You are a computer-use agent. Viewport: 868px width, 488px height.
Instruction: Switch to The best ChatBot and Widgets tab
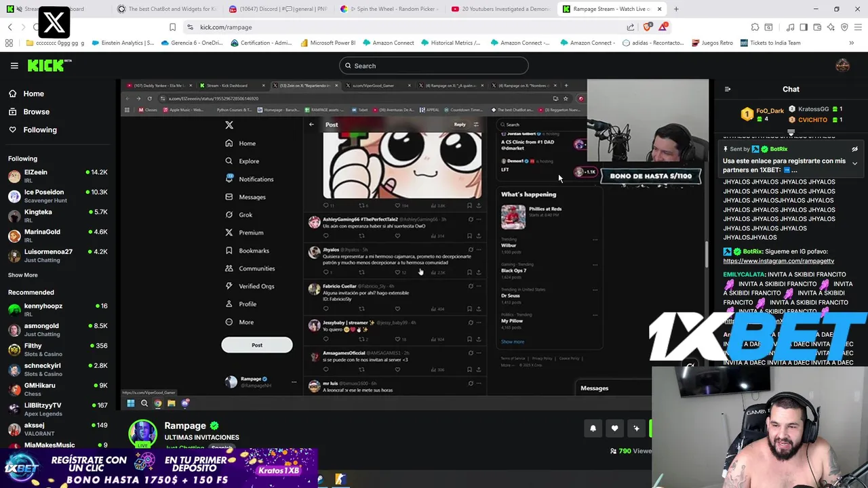coord(167,9)
